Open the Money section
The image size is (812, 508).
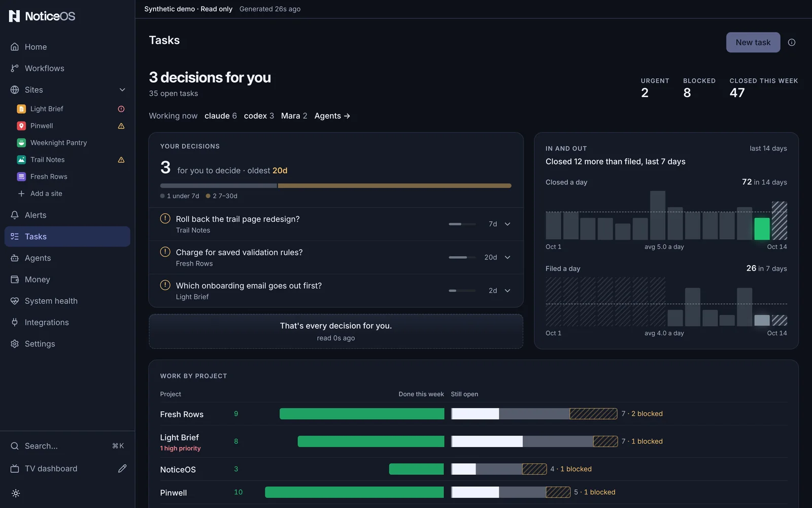(67, 279)
